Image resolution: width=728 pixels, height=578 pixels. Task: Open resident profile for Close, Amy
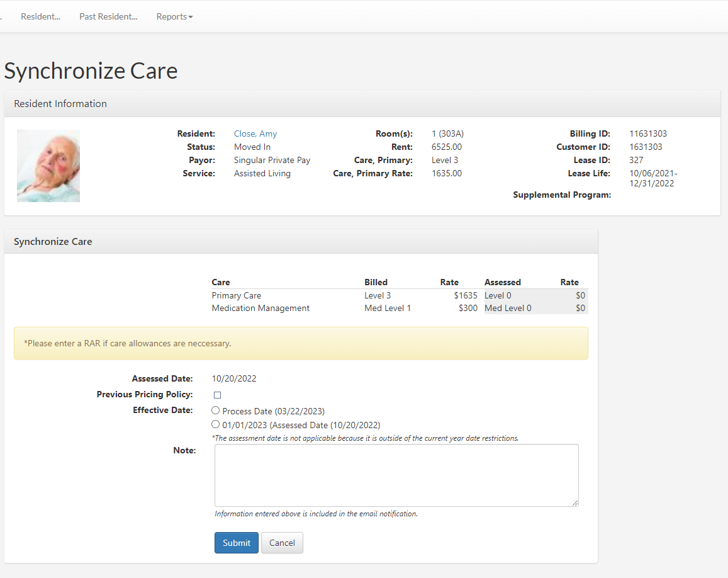point(255,133)
